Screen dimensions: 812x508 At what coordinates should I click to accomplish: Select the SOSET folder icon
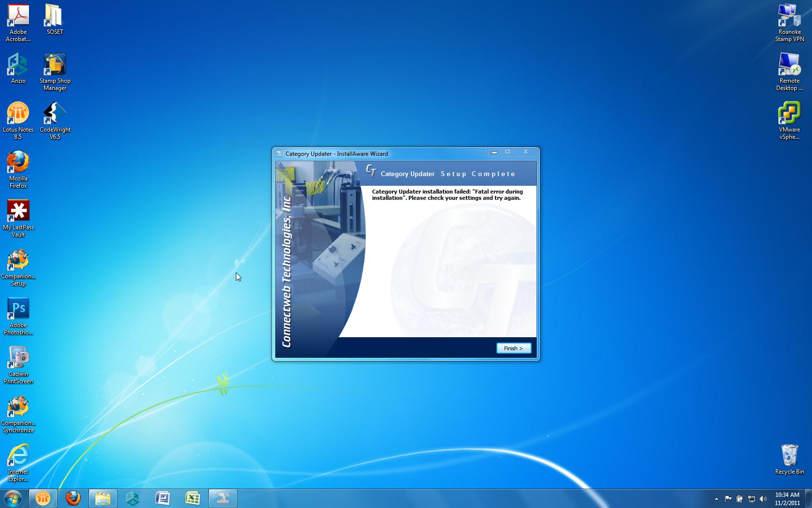55,19
